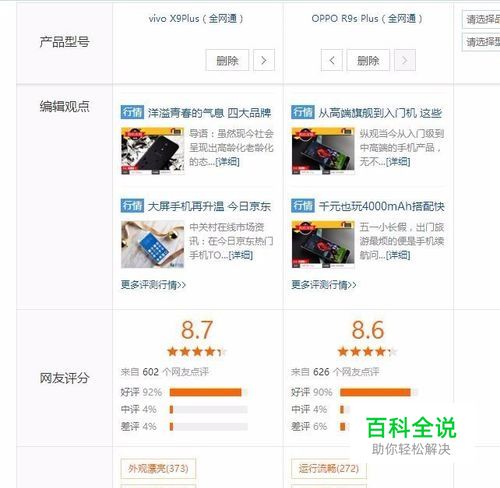
Task: Click the vivo 好评 92% rating bar
Action: (208, 392)
